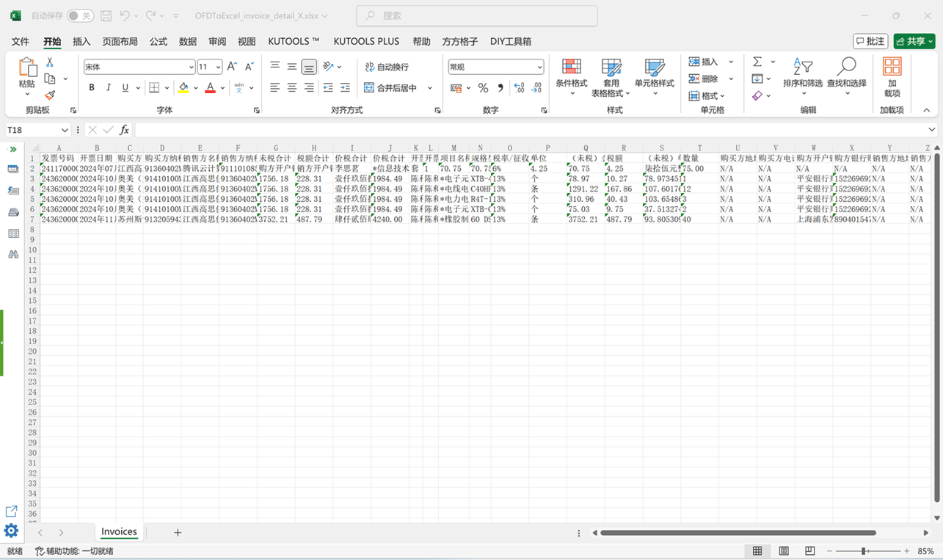Open the File (文件) tab
The width and height of the screenshot is (943, 560).
tap(21, 41)
